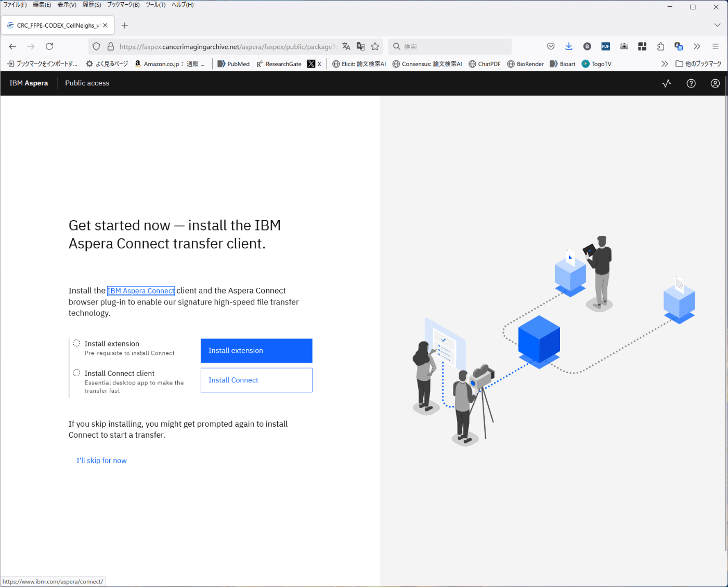728x587 pixels.
Task: Open the ChatPDF bookmark
Action: 484,64
